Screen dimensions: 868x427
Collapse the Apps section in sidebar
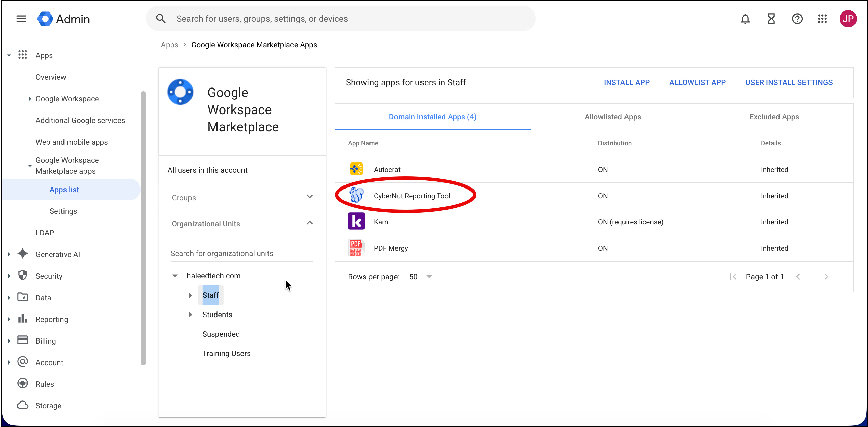click(9, 55)
